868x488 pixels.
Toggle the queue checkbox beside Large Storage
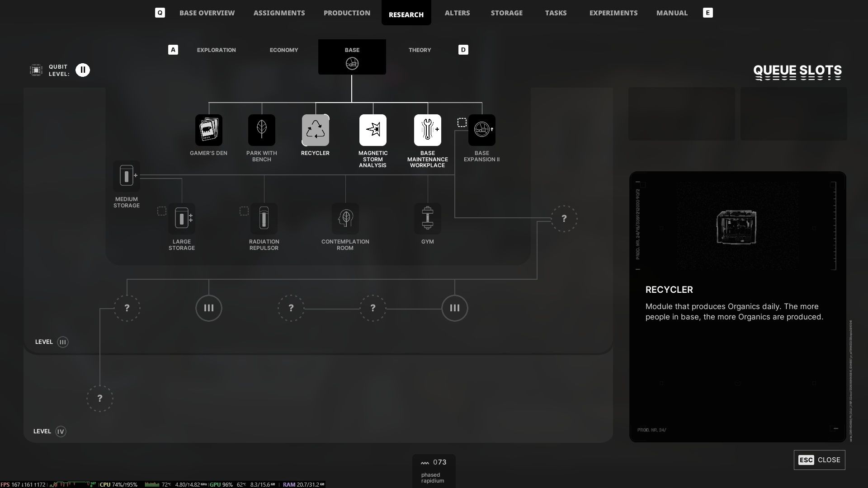(161, 211)
